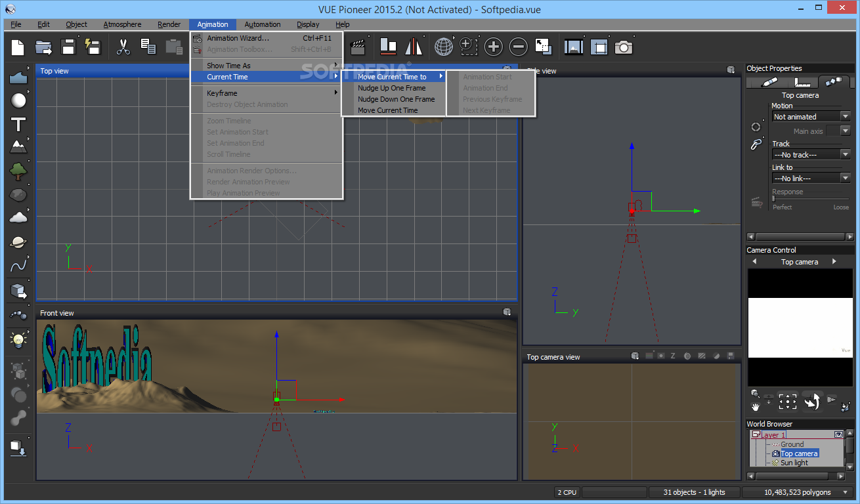Click the Paste clipboard icon
Viewport: 860px width, 504px height.
[174, 47]
